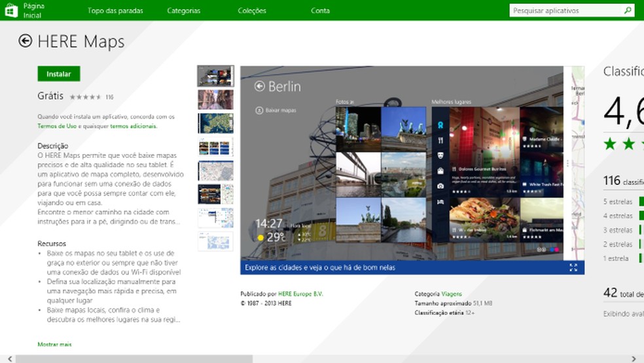Click the back arrow next to Berlin
The image size is (644, 363).
coord(260,86)
